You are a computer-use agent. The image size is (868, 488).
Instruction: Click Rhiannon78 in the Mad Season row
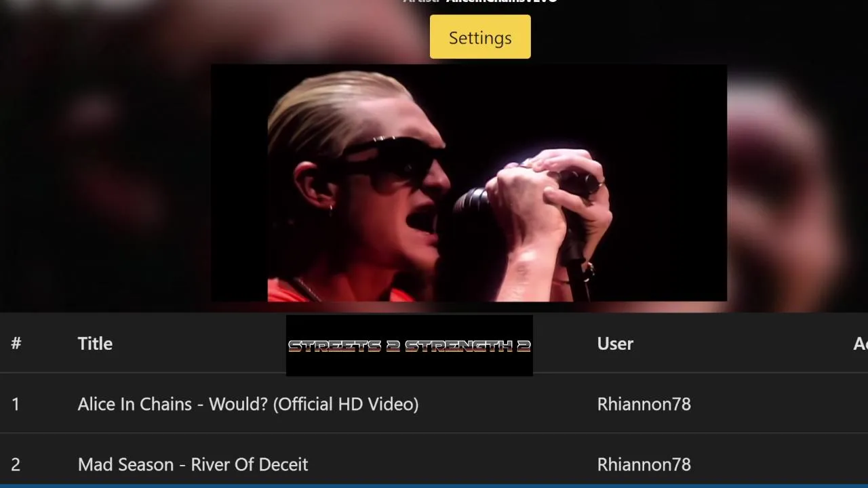644,464
